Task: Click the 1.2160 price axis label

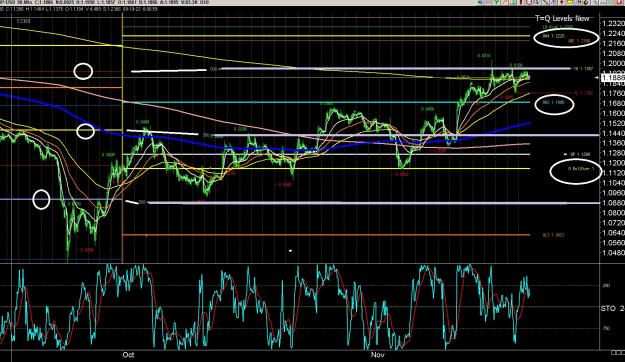Action: 614,43
